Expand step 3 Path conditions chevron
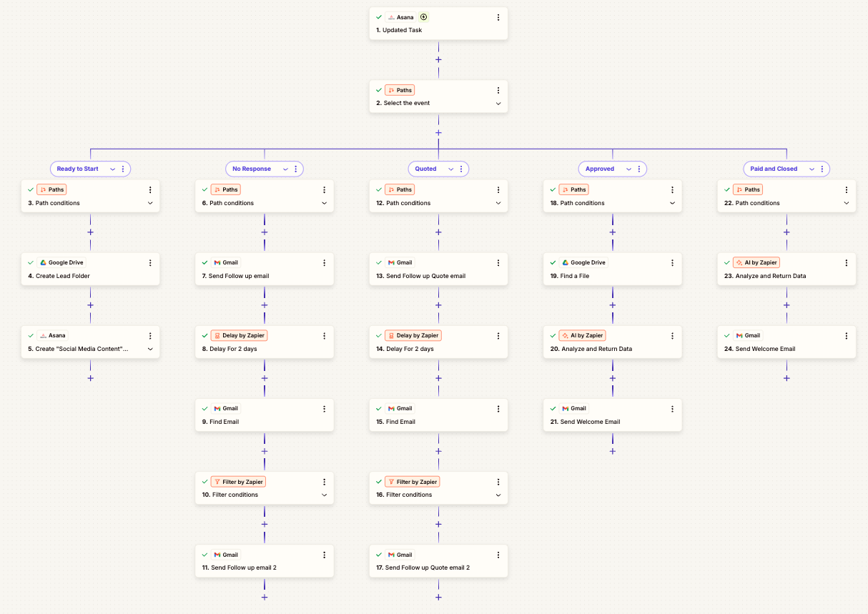The width and height of the screenshot is (868, 614). point(150,203)
